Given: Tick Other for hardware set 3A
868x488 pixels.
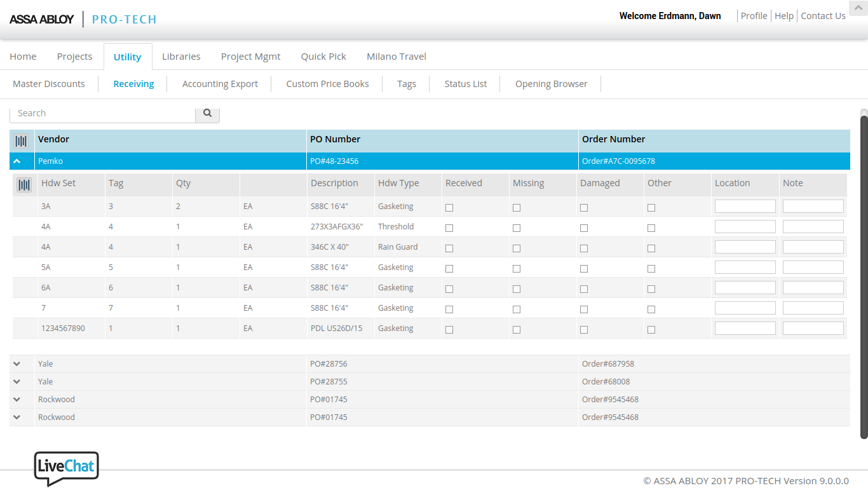Looking at the screenshot, I should [x=651, y=208].
